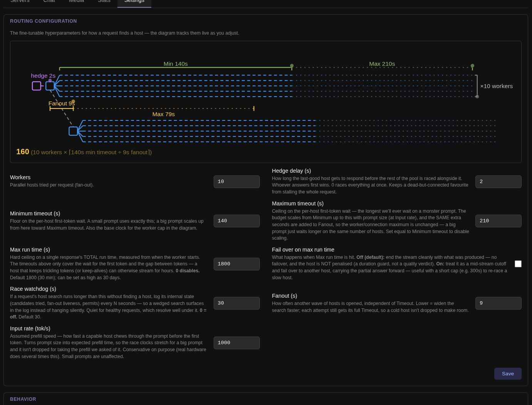Viewport: 532px width, 405px height.
Task: Click the 'Max run time (s)' label
Action: 30,250
